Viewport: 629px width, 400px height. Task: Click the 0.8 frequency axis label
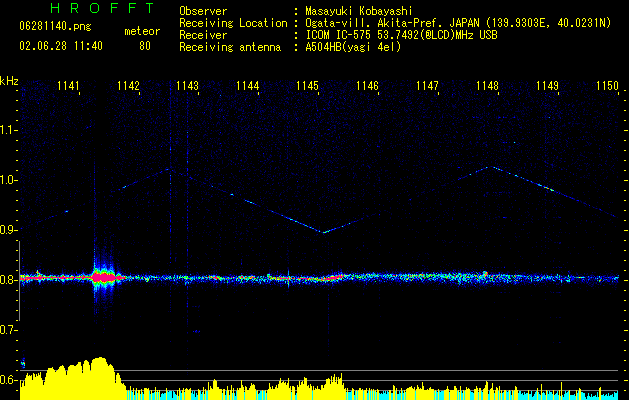pos(8,280)
